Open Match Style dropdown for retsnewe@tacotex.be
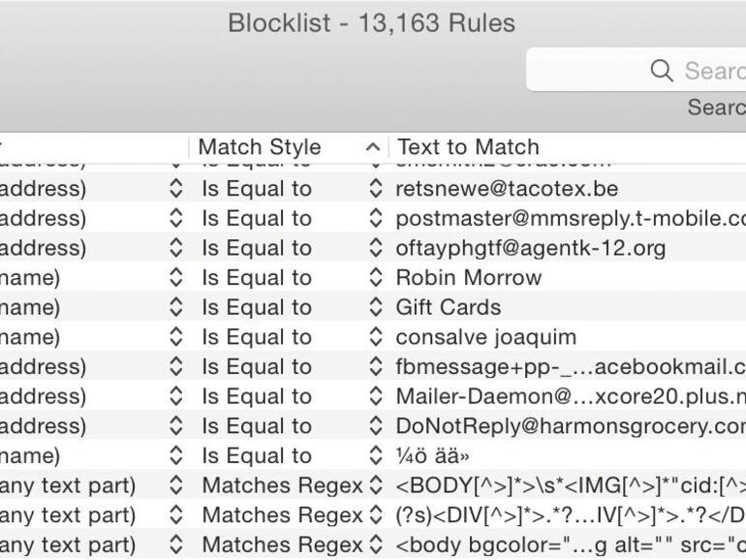The height and width of the screenshot is (560, 746). coord(376,189)
